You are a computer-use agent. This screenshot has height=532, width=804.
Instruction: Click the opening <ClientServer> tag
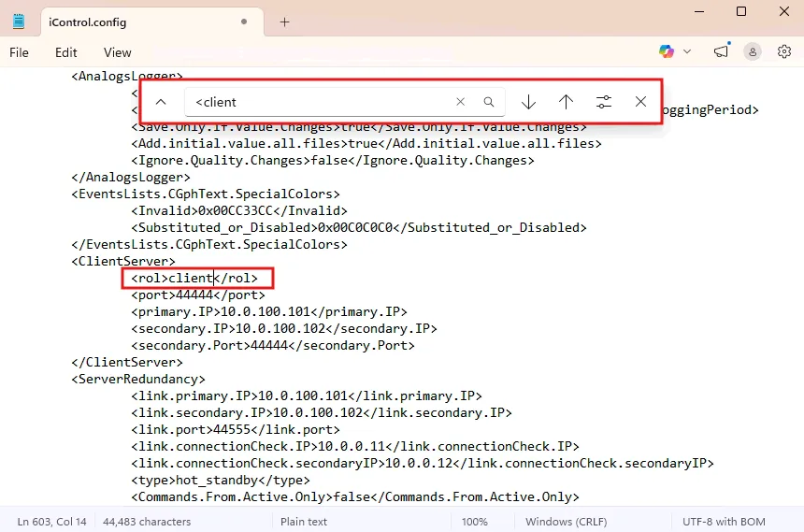(x=123, y=261)
